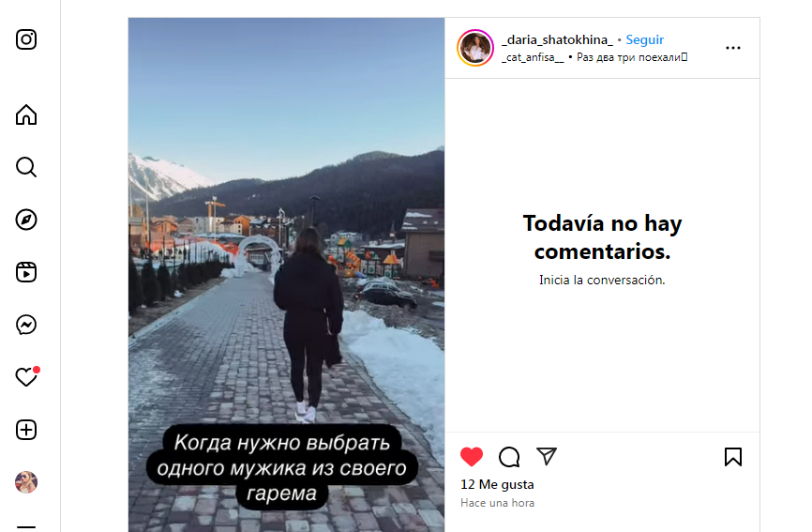Open Messenger direct messages icon

click(x=26, y=325)
